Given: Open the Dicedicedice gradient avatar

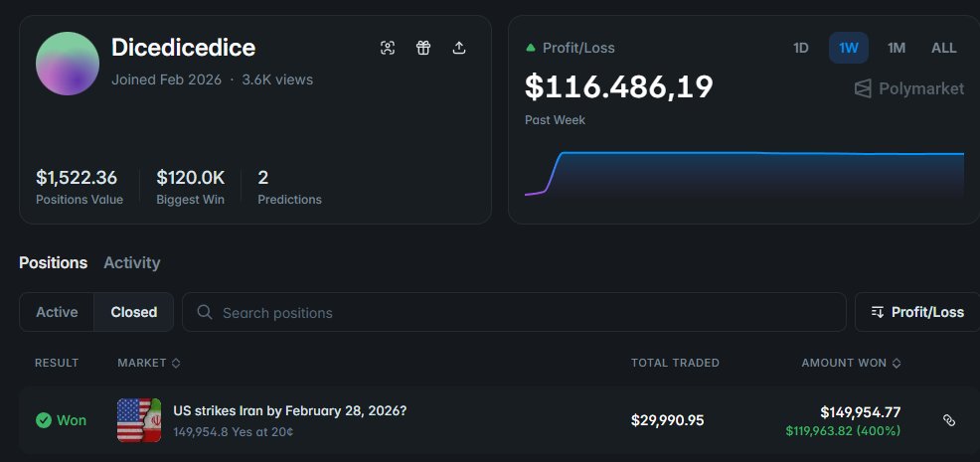Looking at the screenshot, I should click(x=68, y=64).
